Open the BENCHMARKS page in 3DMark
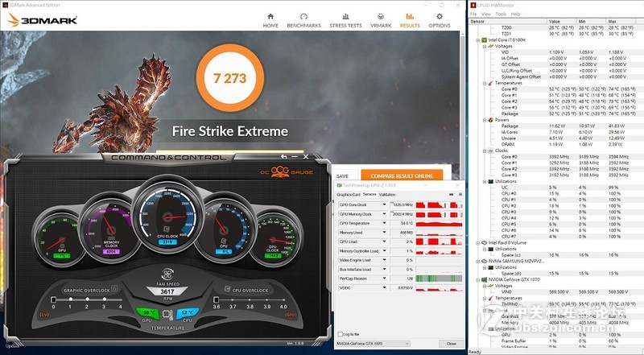Viewport: 644px width, 355px height. [x=304, y=21]
